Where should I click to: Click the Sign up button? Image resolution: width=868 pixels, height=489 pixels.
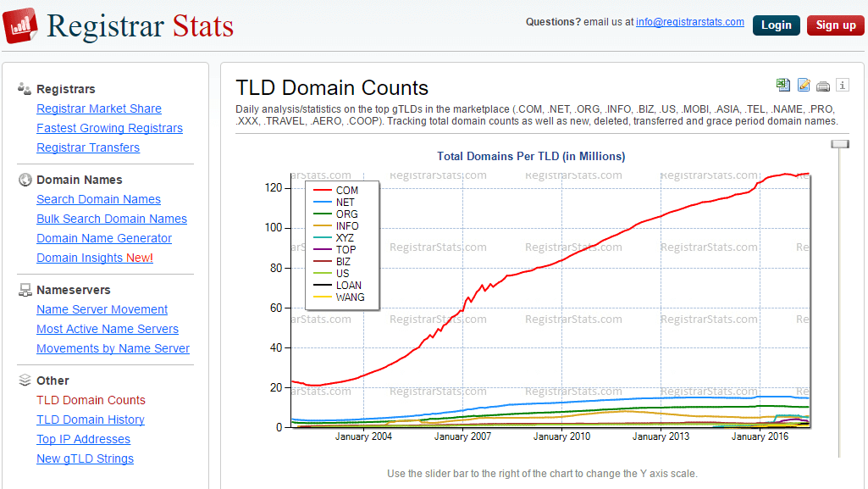coord(835,25)
